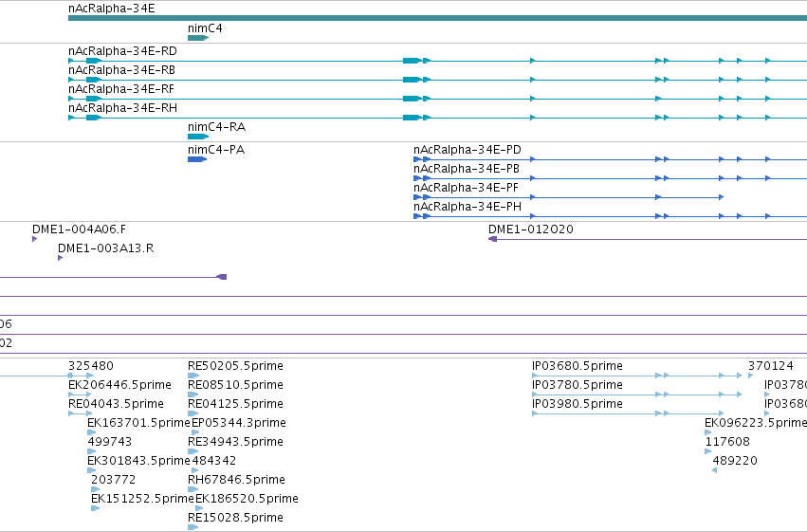Click the nimC4-PA protein glyph
The width and height of the screenshot is (807, 532).
[197, 159]
